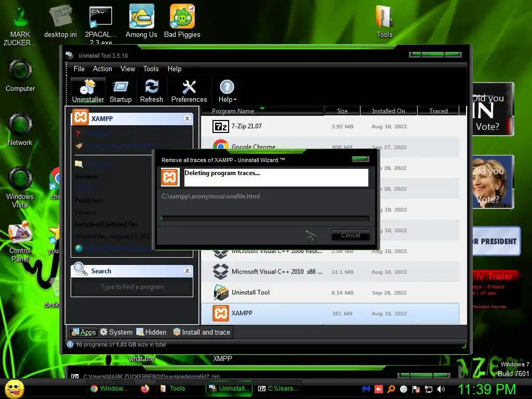
Task: Open the Action menu
Action: click(102, 69)
